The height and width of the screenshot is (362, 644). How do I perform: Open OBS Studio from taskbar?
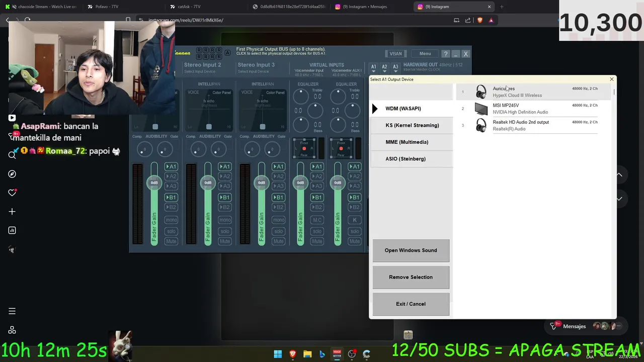pyautogui.click(x=352, y=354)
